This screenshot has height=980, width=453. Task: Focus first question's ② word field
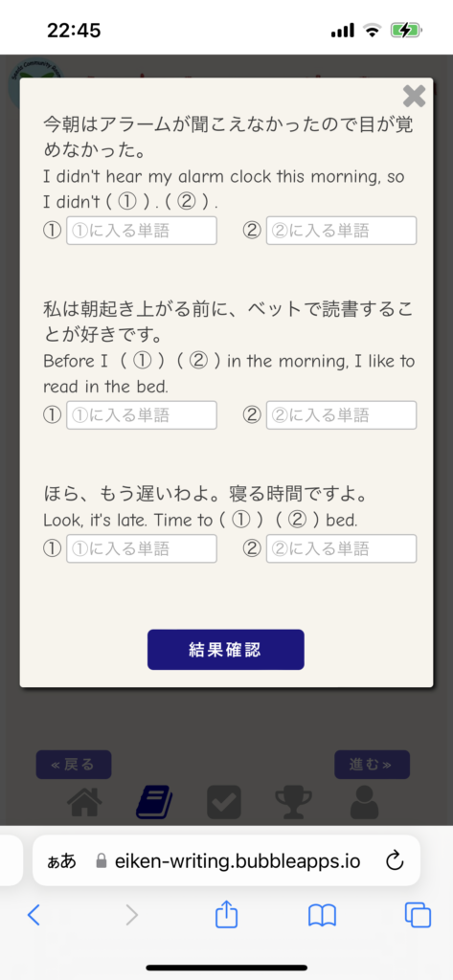coord(342,231)
